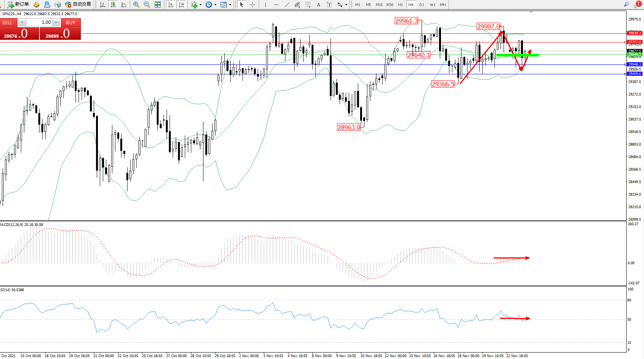Expand the indicators list dropdown arrow
Viewport: 644px width, 359px height.
[x=200, y=5]
